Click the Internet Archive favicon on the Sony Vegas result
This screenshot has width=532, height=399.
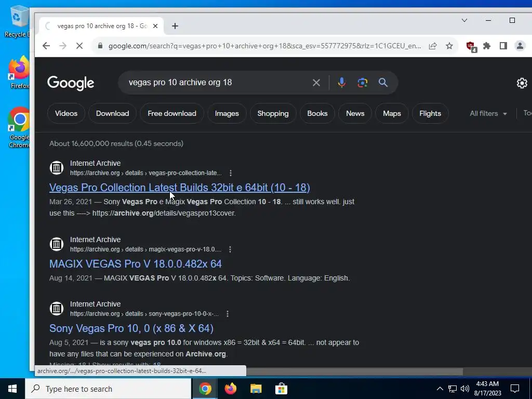click(x=57, y=309)
